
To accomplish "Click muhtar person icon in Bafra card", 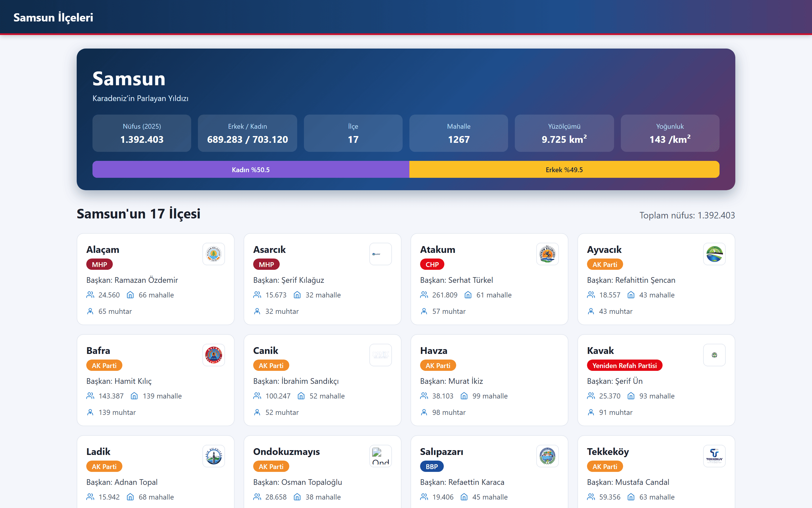I will 90,412.
